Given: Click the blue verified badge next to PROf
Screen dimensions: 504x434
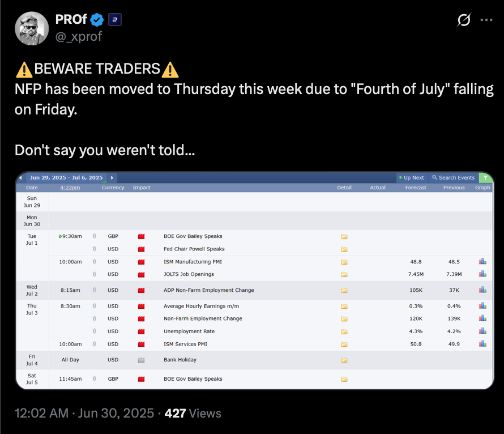Looking at the screenshot, I should coord(97,20).
